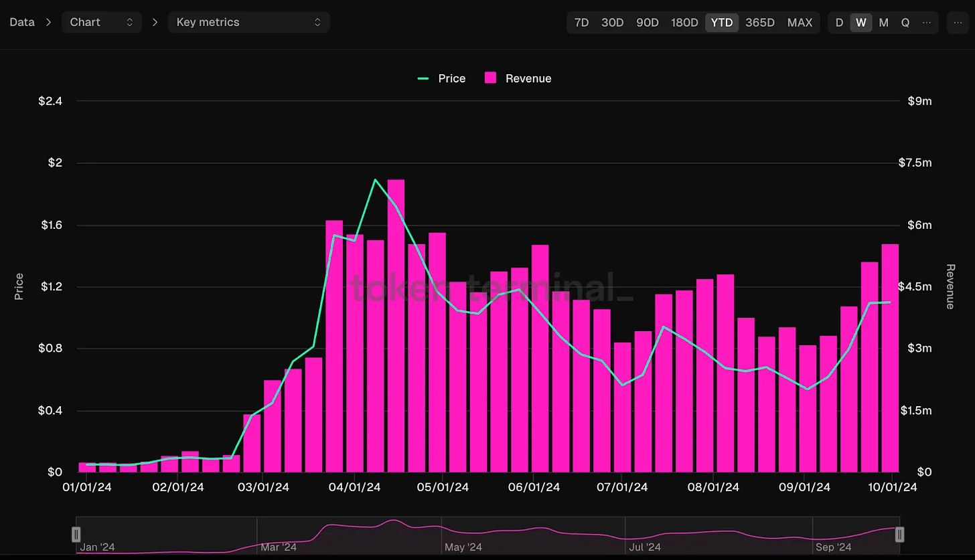Click the Data breadcrumb link

[x=22, y=22]
